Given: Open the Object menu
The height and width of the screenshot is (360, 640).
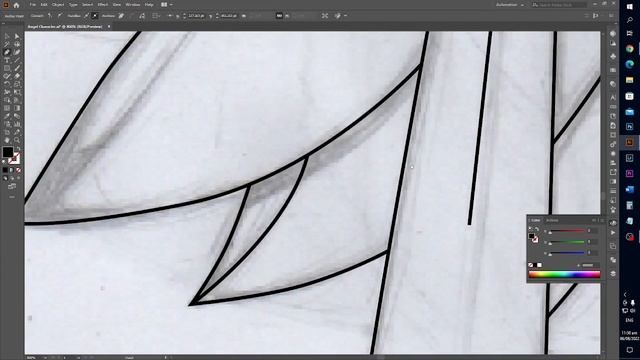Looking at the screenshot, I should 58,5.
